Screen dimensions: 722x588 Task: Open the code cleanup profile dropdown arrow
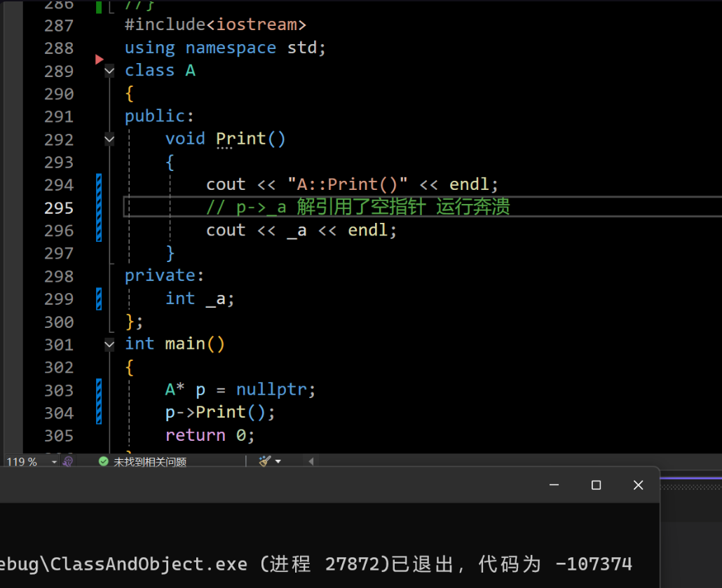tap(278, 461)
